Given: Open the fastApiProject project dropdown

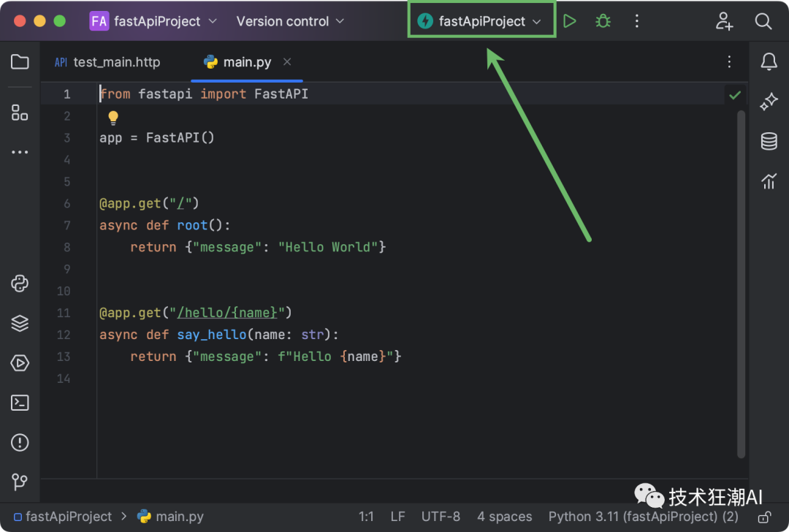Looking at the screenshot, I should tap(153, 21).
